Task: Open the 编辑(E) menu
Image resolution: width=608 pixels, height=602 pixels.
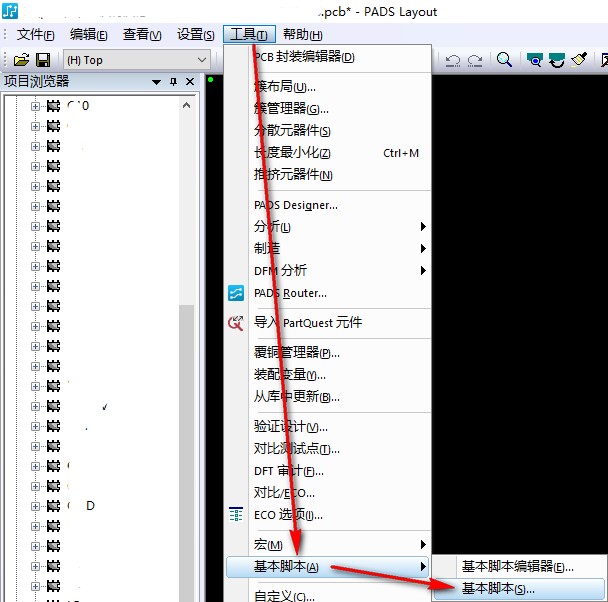Action: (88, 34)
